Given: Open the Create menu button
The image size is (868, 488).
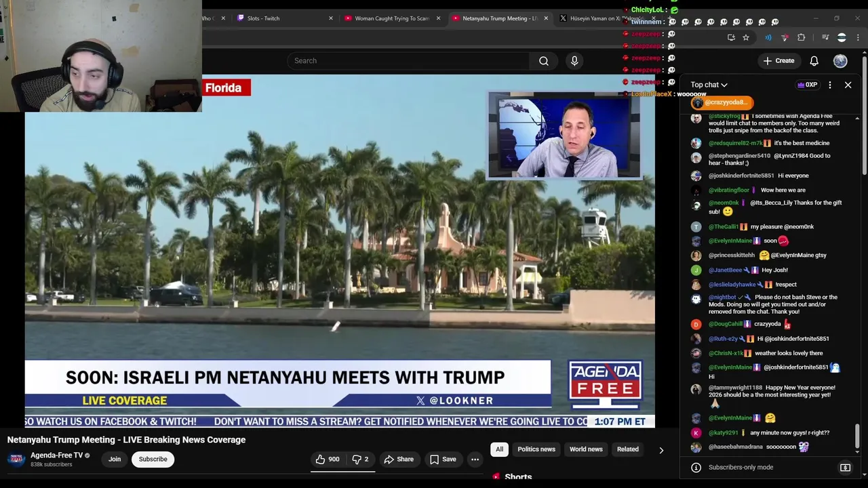Looking at the screenshot, I should (x=778, y=61).
